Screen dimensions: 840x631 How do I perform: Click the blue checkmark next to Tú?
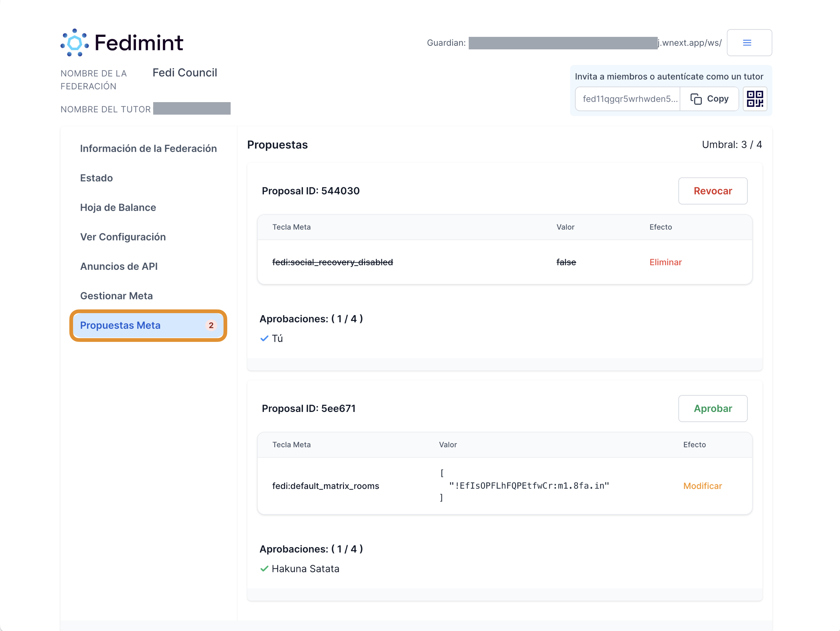point(264,338)
